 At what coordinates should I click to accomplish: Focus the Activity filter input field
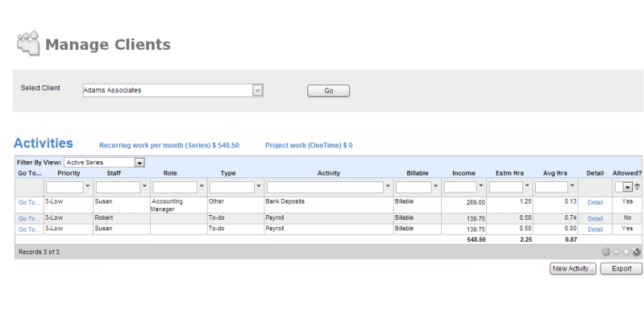click(326, 187)
